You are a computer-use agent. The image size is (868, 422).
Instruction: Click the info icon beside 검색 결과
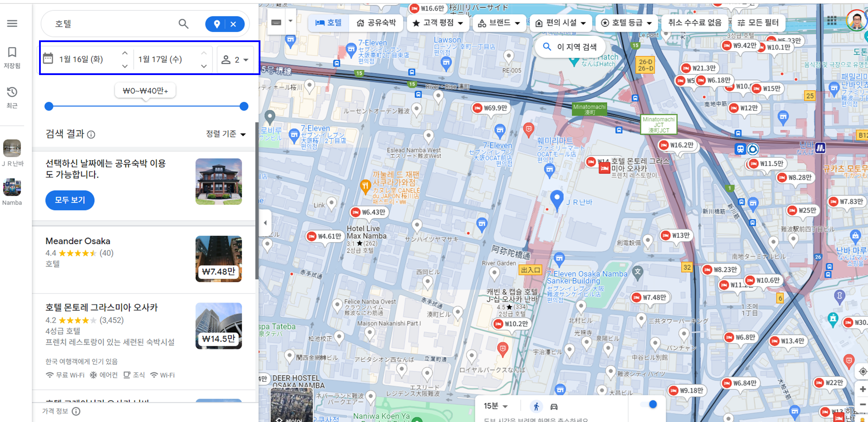coord(91,134)
